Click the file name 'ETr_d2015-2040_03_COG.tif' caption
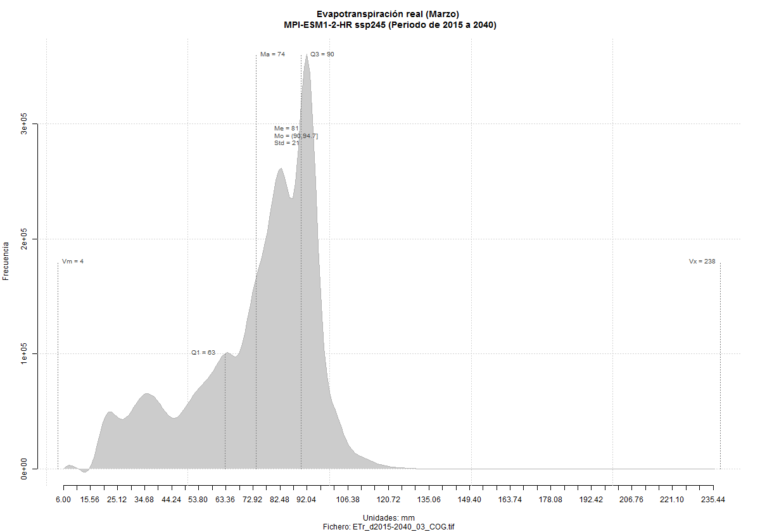Viewport: 760px width, 532px height. pyautogui.click(x=389, y=526)
